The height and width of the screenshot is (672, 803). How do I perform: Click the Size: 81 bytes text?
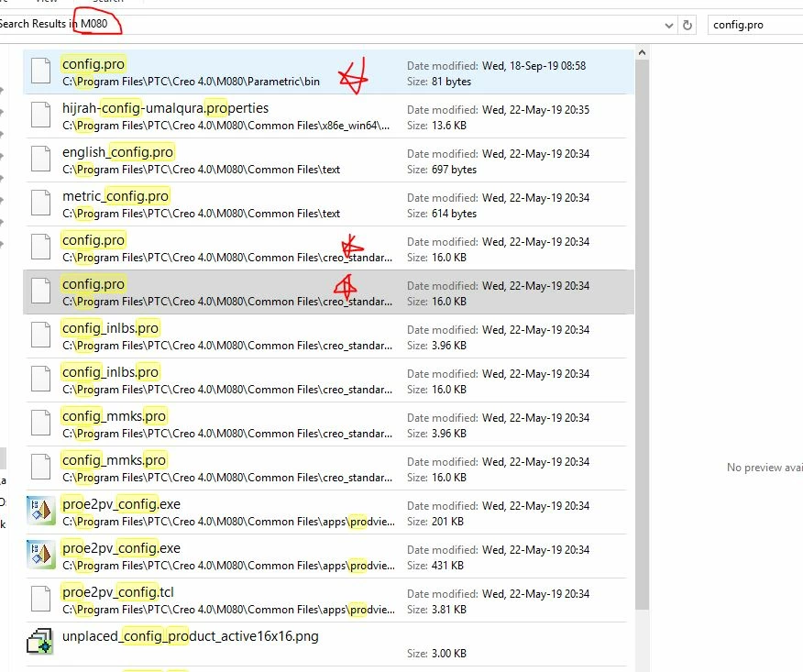point(439,82)
